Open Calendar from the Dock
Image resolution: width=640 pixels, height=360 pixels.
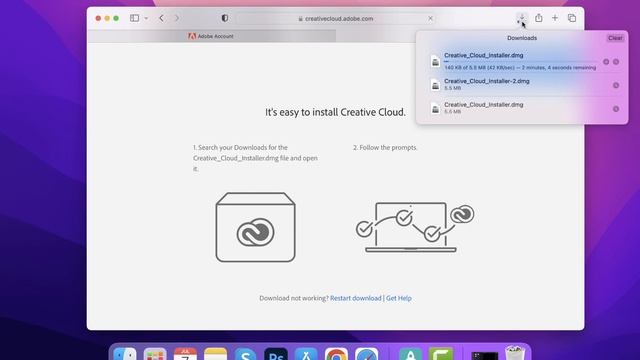(x=185, y=354)
